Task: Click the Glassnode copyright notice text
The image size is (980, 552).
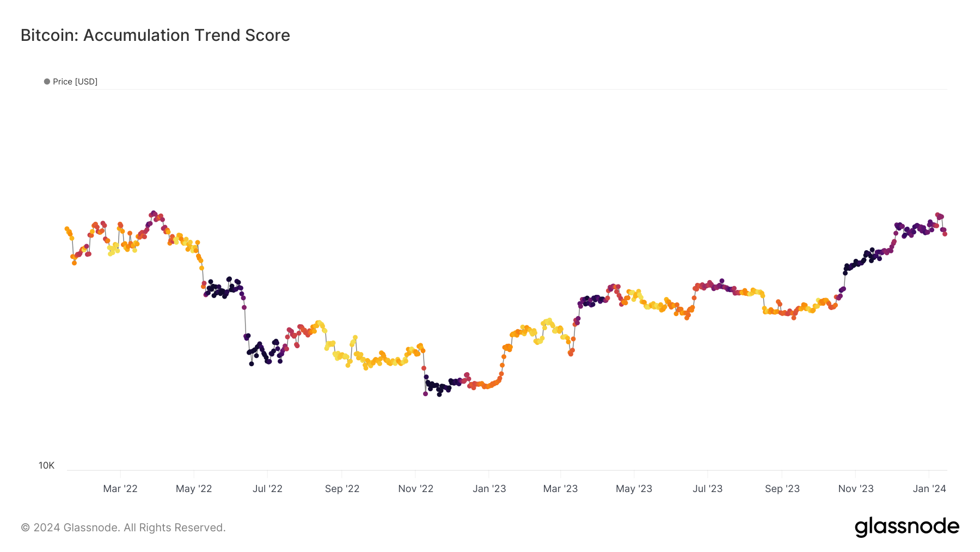Action: 123,527
